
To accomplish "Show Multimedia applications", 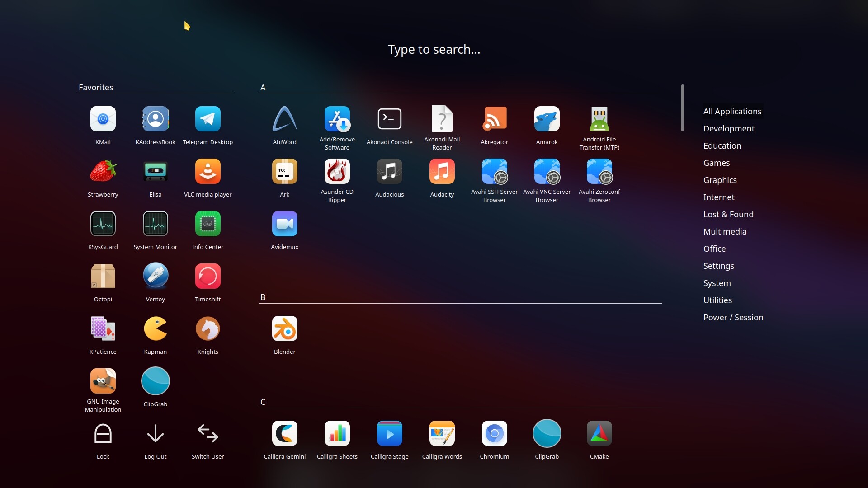I will click(725, 232).
